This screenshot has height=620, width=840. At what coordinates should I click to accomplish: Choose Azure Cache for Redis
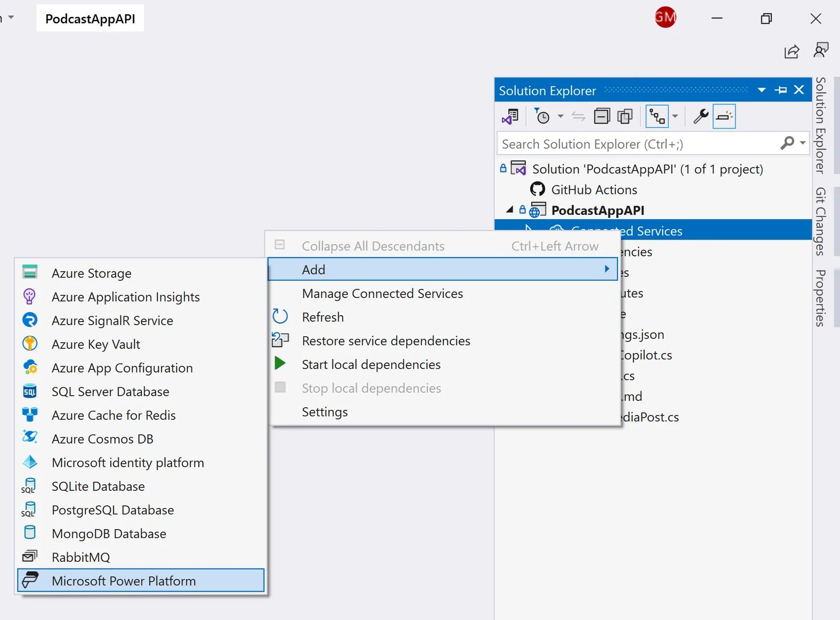pos(141,415)
